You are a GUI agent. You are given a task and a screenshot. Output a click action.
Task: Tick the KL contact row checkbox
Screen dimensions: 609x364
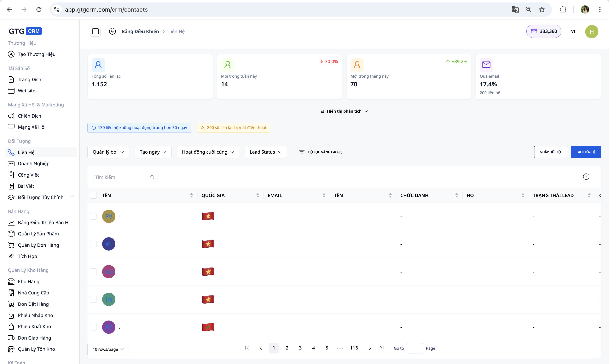click(x=93, y=244)
